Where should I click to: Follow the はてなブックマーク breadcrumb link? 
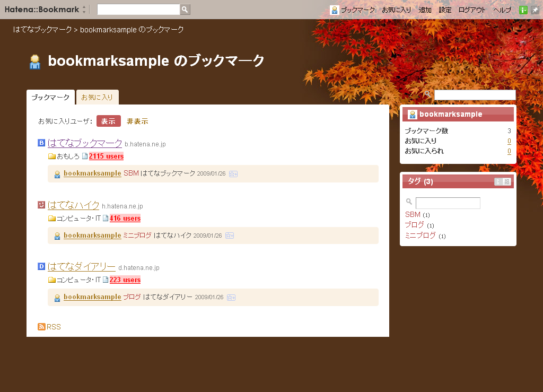pos(42,29)
